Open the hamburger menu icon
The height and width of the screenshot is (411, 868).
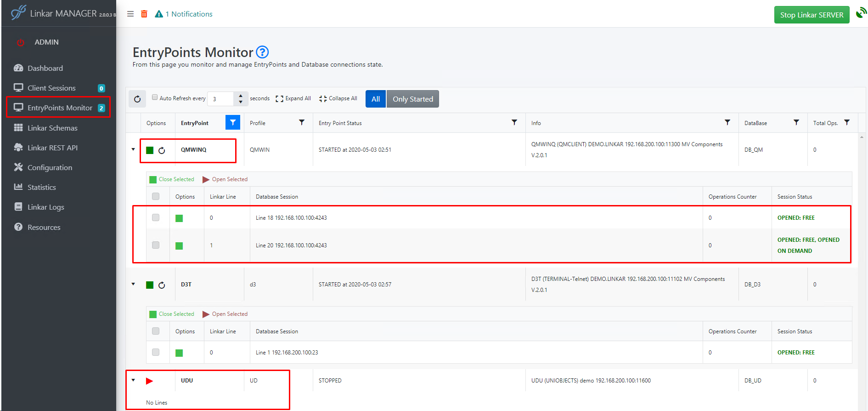pyautogui.click(x=130, y=14)
